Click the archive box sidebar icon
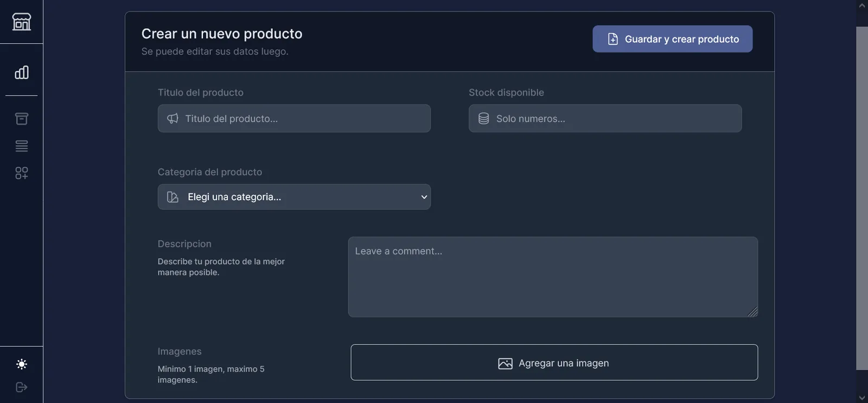868x403 pixels. coord(22,119)
